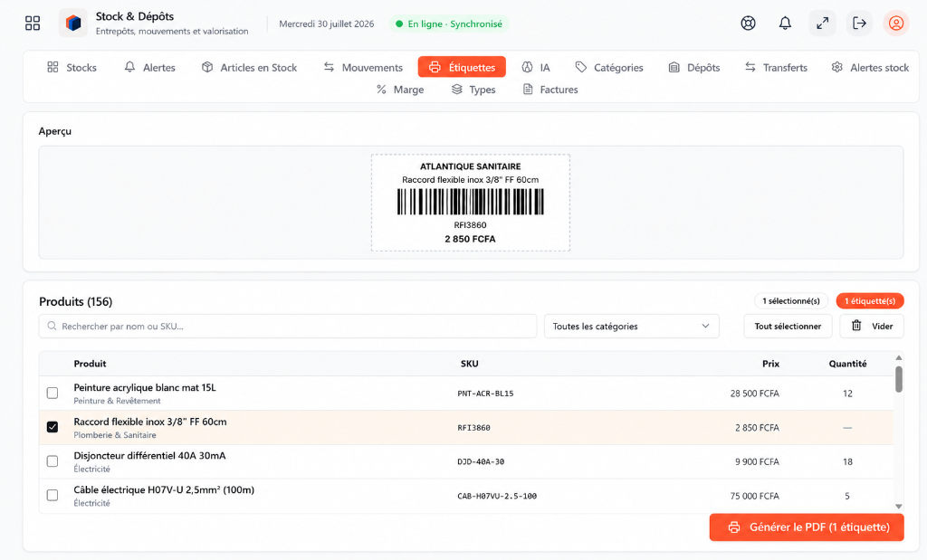Click the 1 étiquette(s) badge
Viewport: 927px width, 560px height.
click(x=870, y=300)
